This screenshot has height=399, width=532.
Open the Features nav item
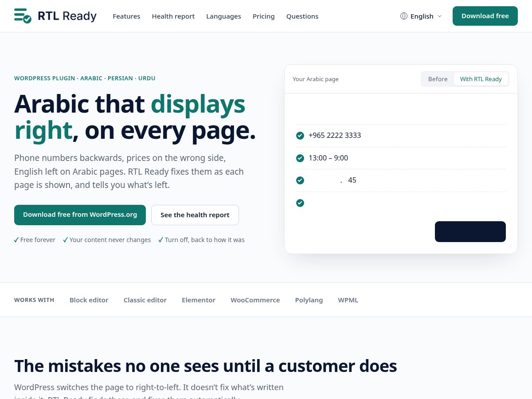coord(126,16)
